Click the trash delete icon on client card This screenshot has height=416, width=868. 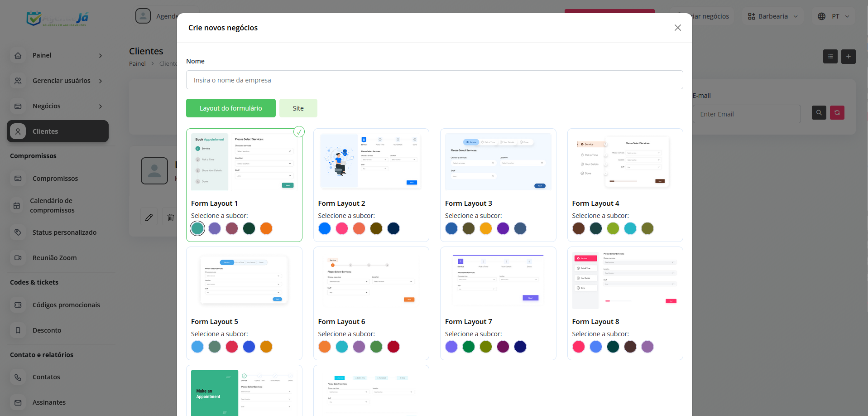(171, 218)
